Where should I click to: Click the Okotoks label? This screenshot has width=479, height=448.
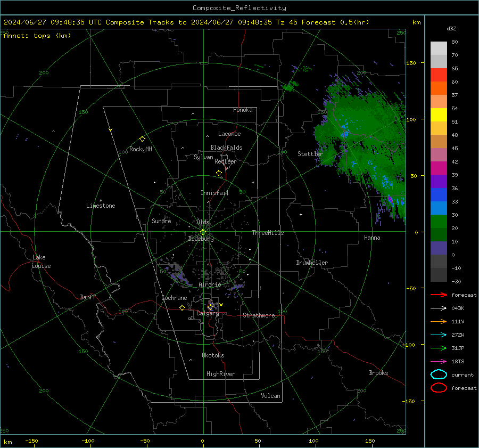[213, 355]
